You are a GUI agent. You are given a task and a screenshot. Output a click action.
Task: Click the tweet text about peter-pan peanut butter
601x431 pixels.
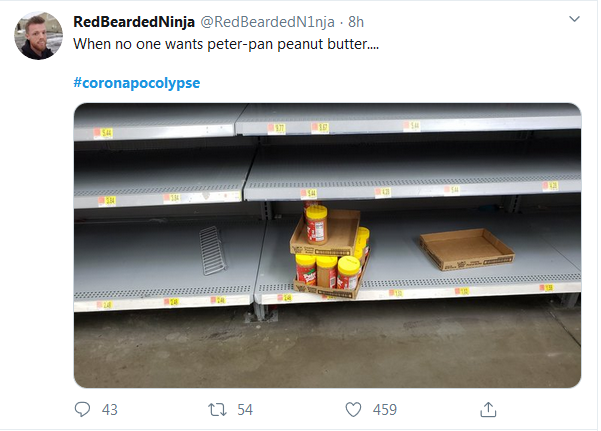pos(226,44)
